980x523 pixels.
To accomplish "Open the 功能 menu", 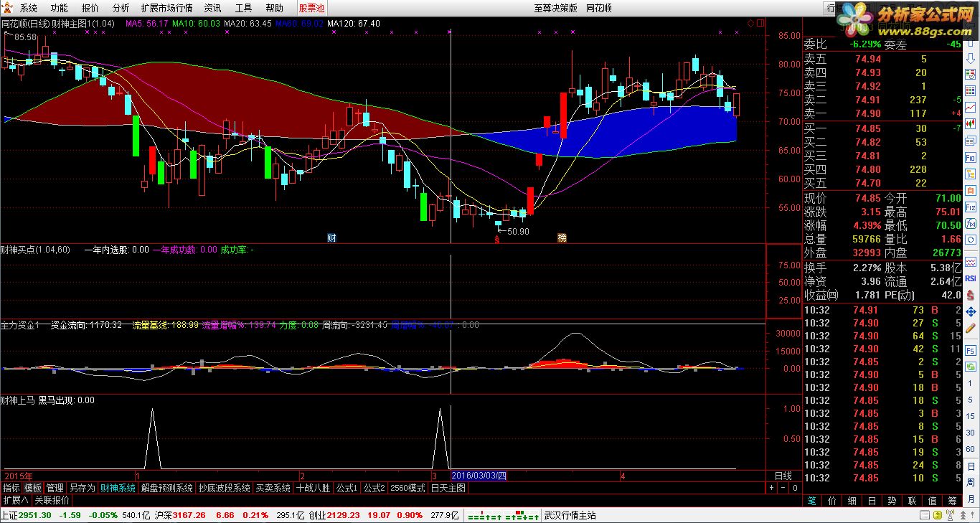I will click(60, 8).
